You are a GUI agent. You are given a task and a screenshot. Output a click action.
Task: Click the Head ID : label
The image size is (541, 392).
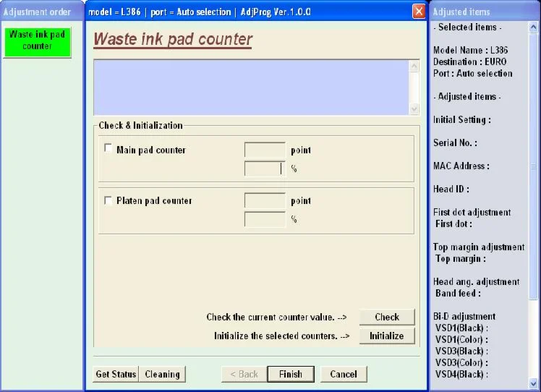point(451,189)
